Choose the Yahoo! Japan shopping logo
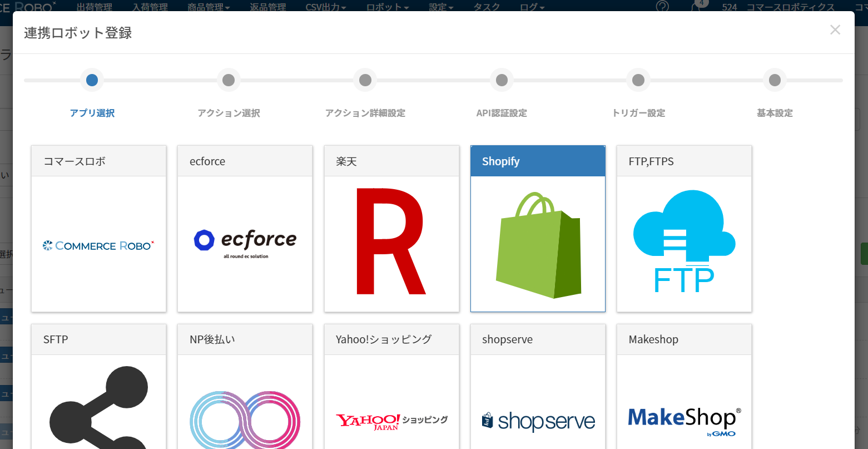The image size is (868, 449). tap(391, 421)
